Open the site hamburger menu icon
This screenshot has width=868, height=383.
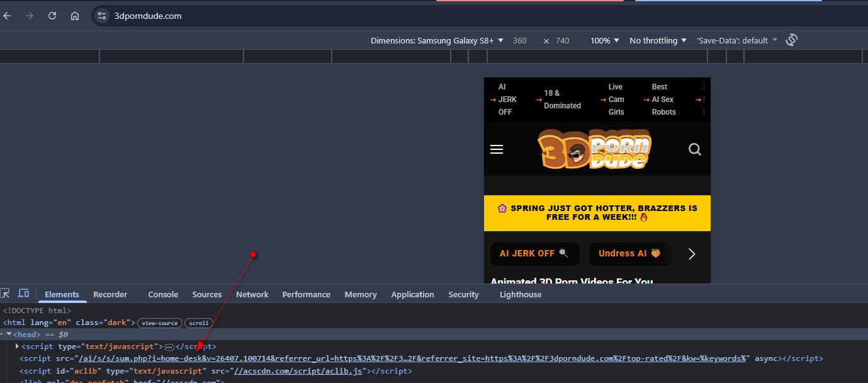(x=497, y=149)
